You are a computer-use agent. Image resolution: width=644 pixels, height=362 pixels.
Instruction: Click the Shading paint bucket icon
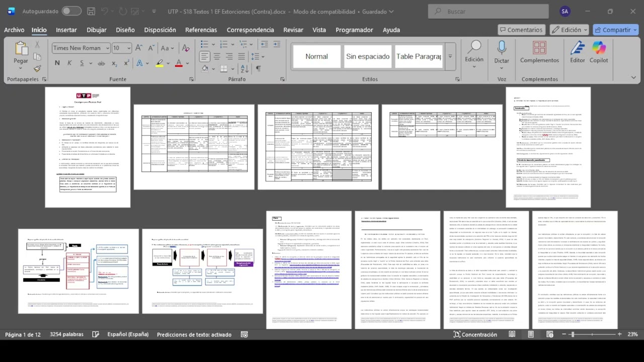pos(205,68)
